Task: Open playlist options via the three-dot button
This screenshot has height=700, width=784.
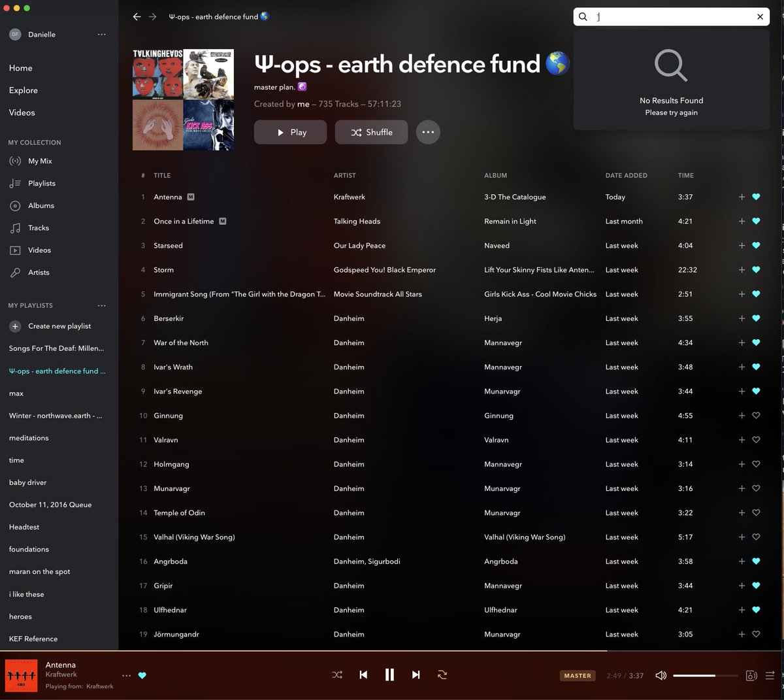Action: coord(428,132)
